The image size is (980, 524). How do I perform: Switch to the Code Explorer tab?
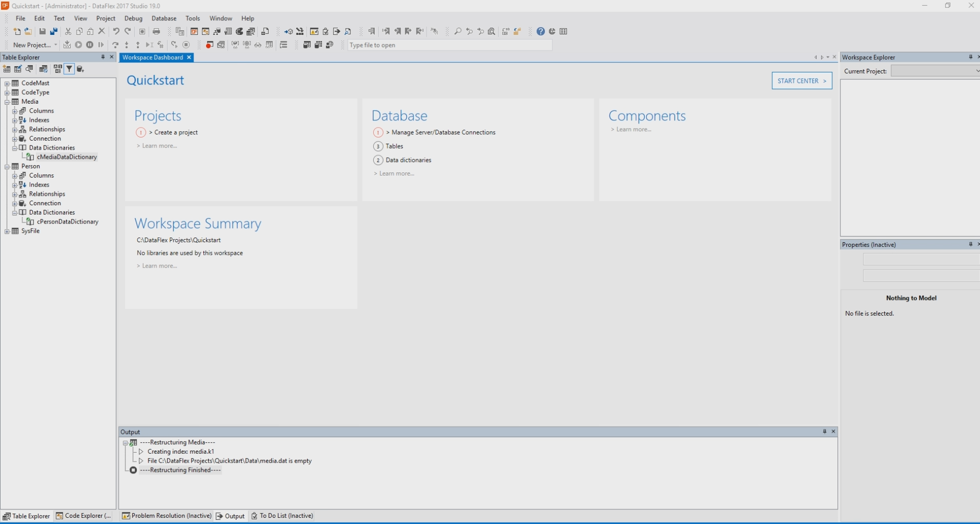tap(83, 516)
